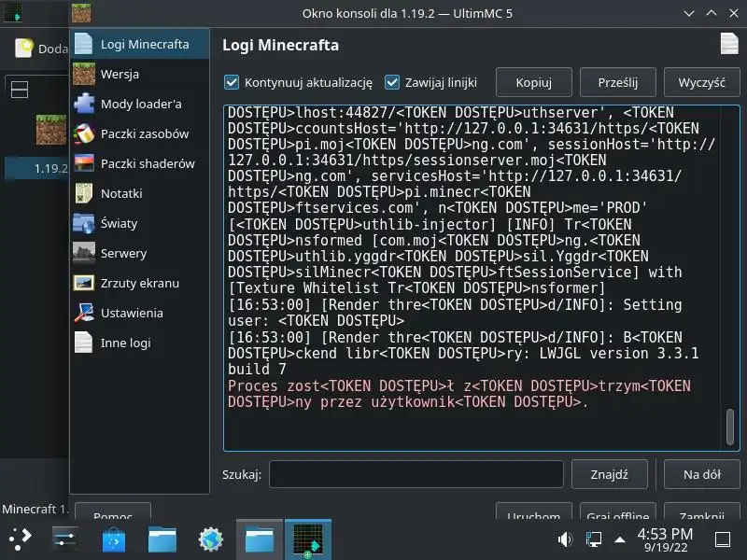Click the puzzle piece Mody loader'a icon
Screen dimensions: 747x560
84,104
